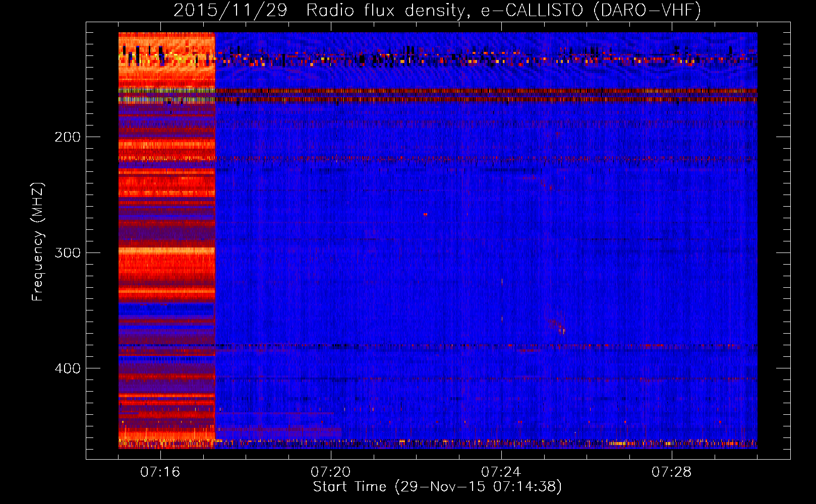Click the date "2015/11/29" in the title
The height and width of the screenshot is (504, 816).
coord(230,10)
